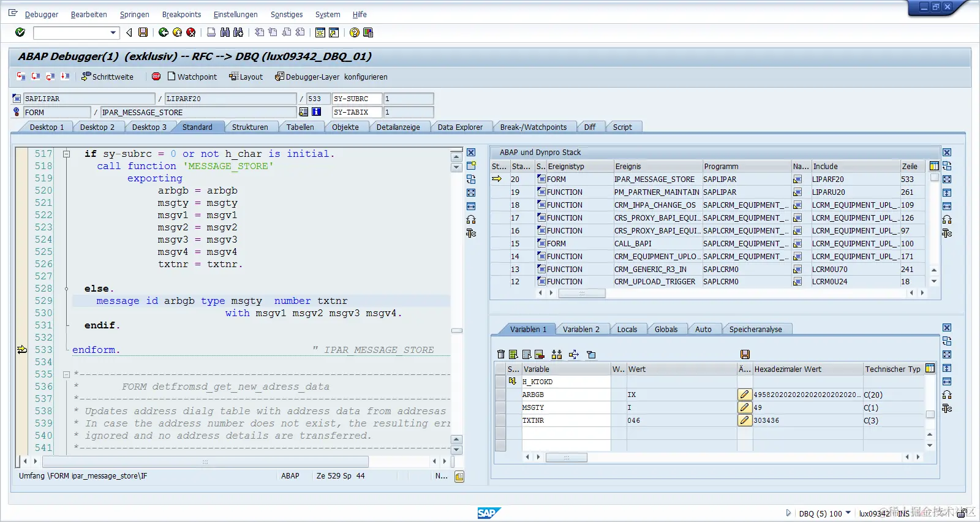This screenshot has height=522, width=980.
Task: Expand the status bar arrow before DBQ
Action: (788, 513)
